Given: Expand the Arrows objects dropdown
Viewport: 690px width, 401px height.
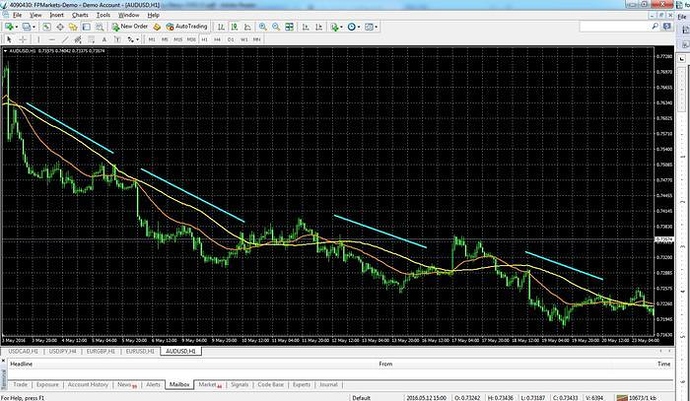Looking at the screenshot, I should (137, 40).
